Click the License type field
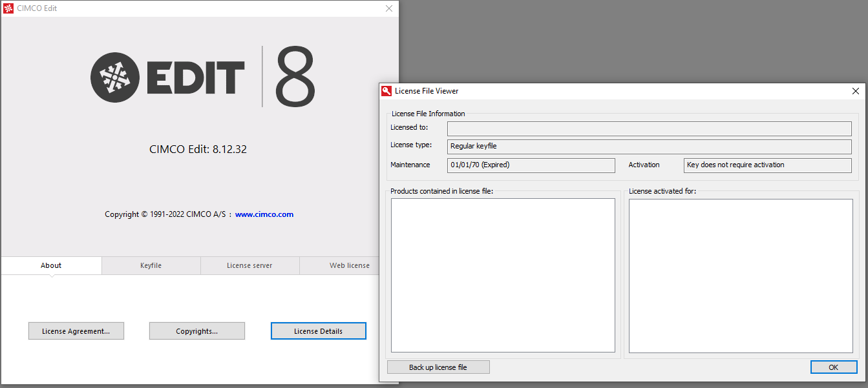 coord(650,147)
